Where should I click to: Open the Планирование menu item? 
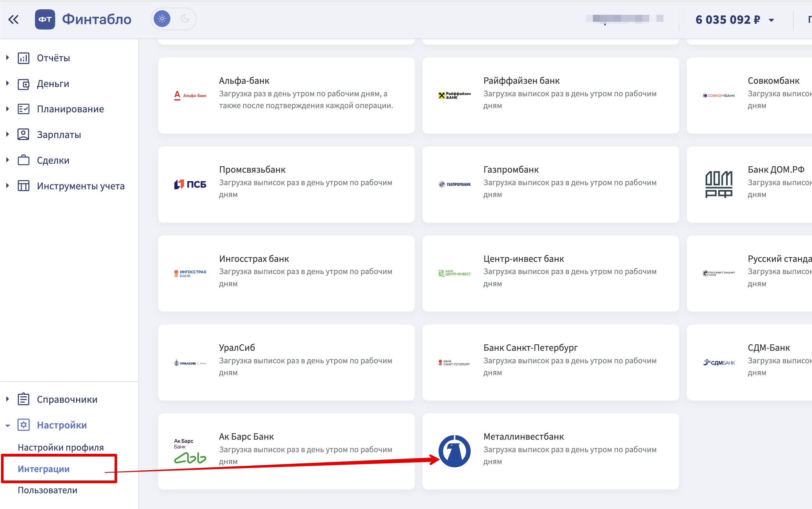(x=70, y=109)
